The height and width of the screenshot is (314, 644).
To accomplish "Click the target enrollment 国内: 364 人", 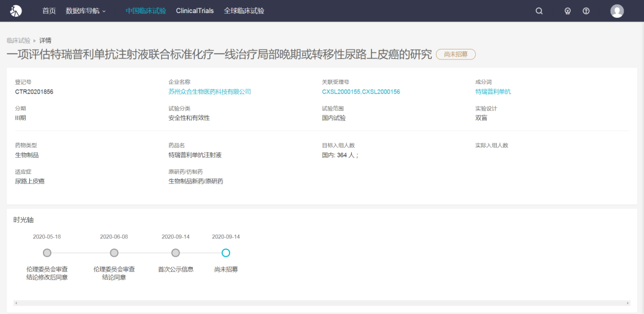I will pos(340,155).
